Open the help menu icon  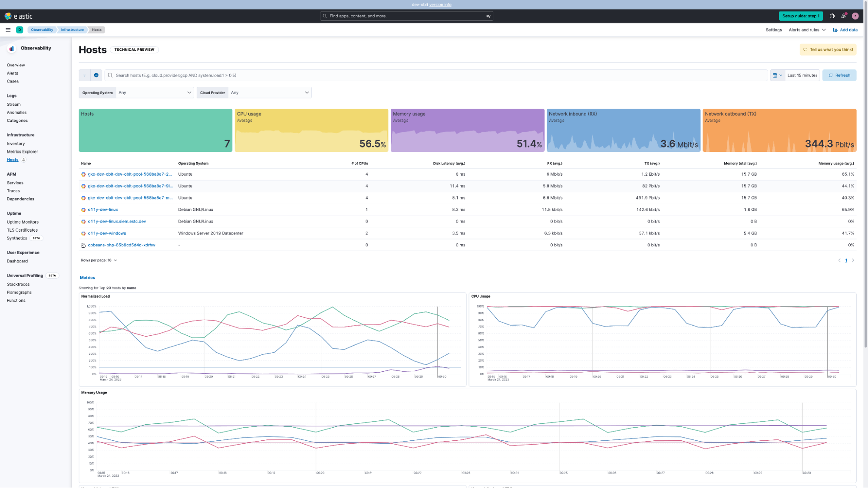pyautogui.click(x=832, y=16)
